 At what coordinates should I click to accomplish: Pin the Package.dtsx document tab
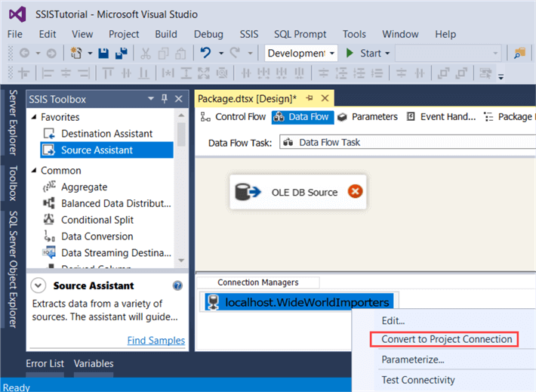[310, 98]
